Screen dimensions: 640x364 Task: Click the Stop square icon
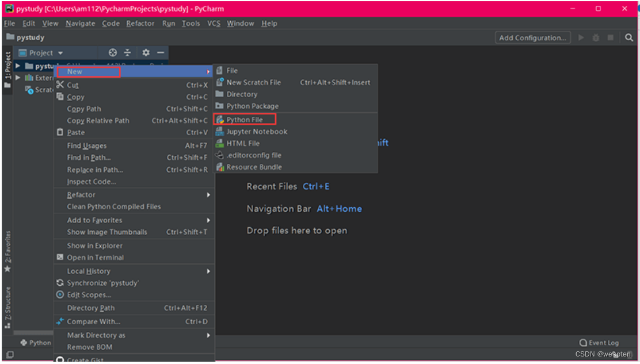click(611, 37)
